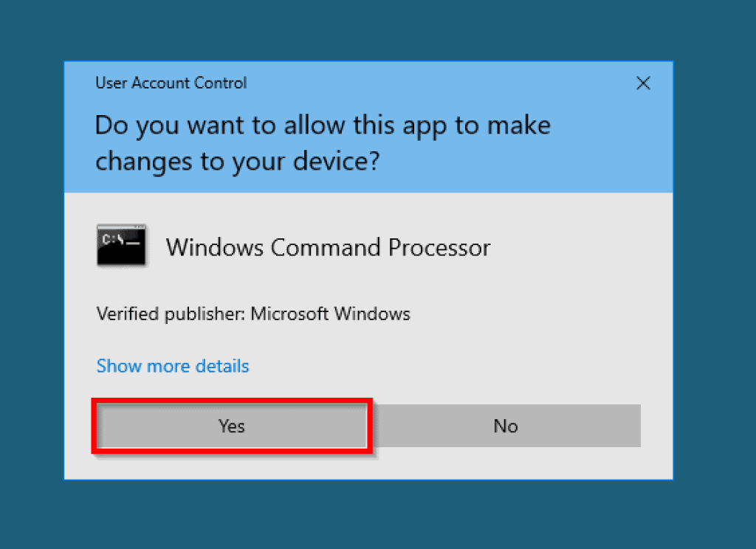This screenshot has height=549, width=756.
Task: Click the User Account Control title text
Action: click(171, 83)
